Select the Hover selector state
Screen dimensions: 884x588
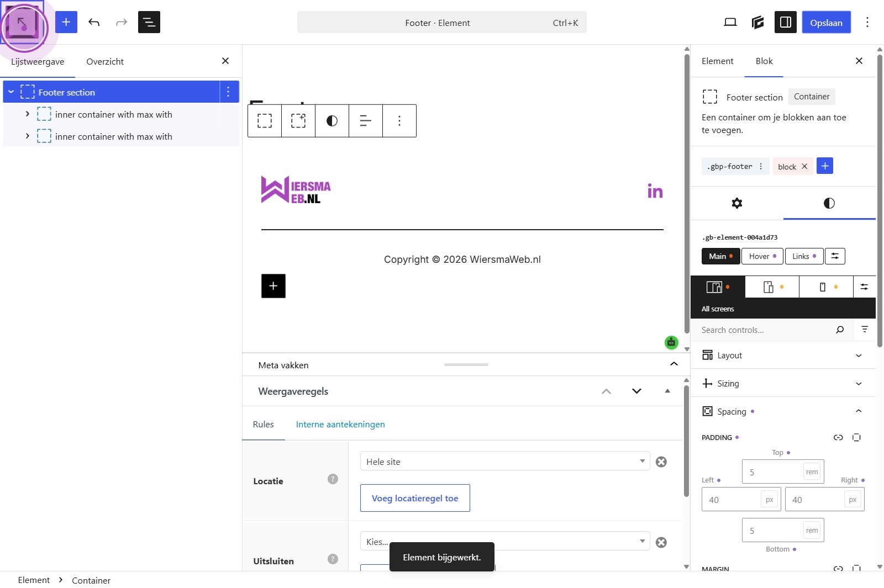tap(762, 256)
